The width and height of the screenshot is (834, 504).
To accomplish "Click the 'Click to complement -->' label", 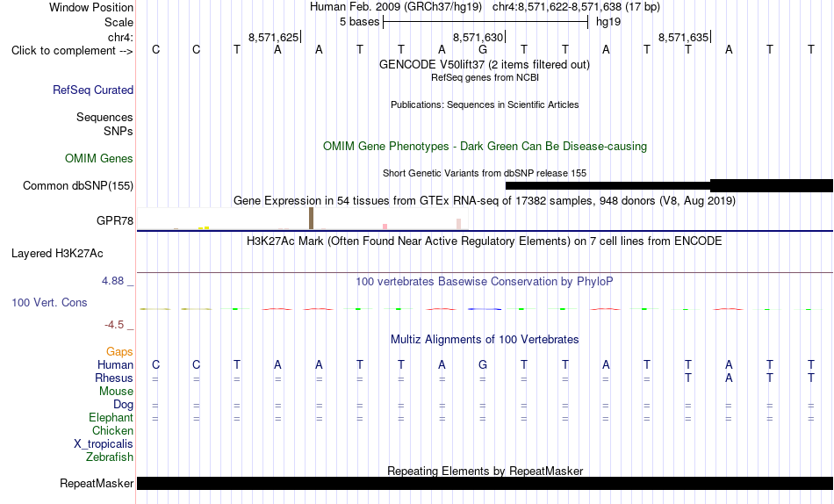I will click(x=72, y=51).
